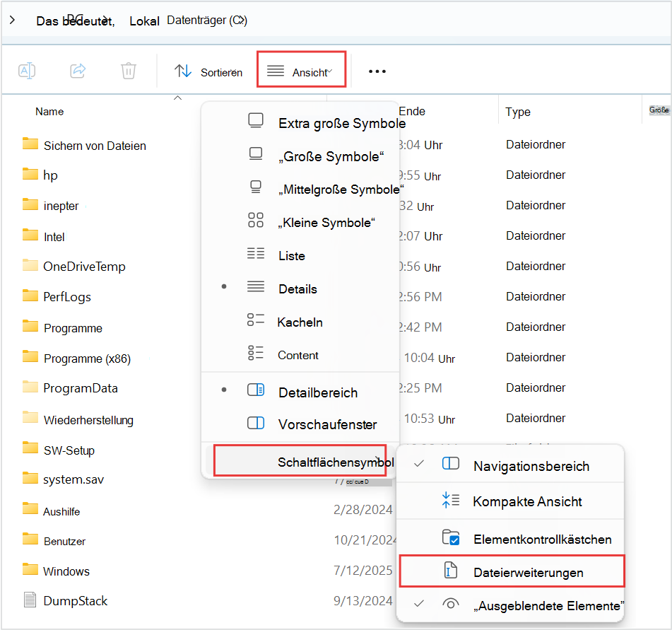Click the Rename icon in toolbar

click(x=27, y=71)
